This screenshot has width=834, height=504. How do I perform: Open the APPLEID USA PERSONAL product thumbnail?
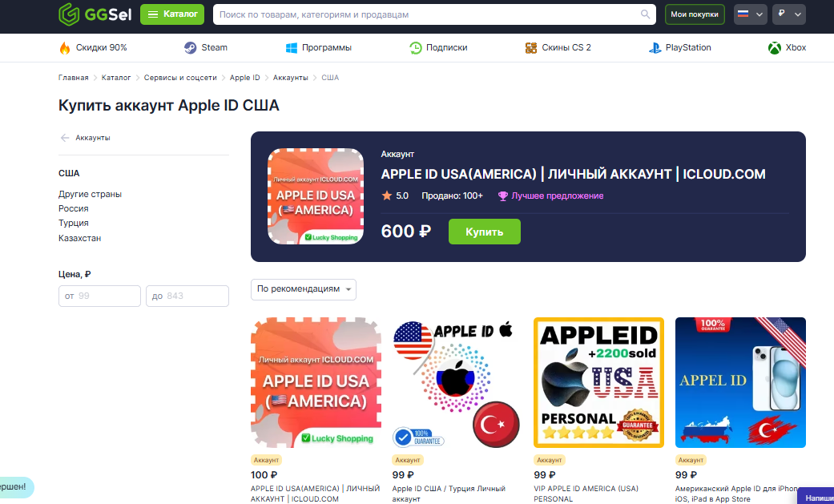(598, 383)
